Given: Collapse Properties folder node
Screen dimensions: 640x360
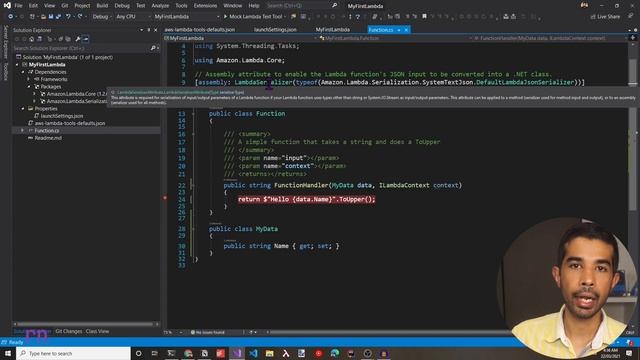Looking at the screenshot, I should [x=23, y=109].
